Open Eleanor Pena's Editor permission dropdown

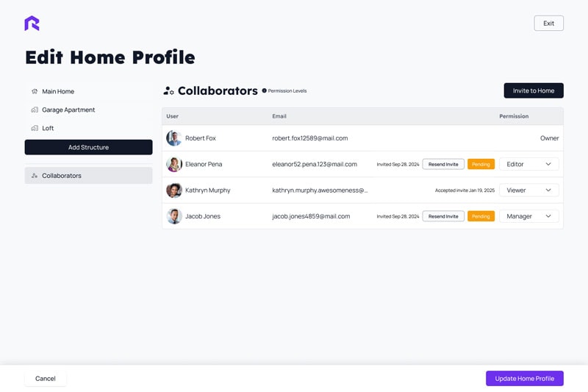click(528, 164)
